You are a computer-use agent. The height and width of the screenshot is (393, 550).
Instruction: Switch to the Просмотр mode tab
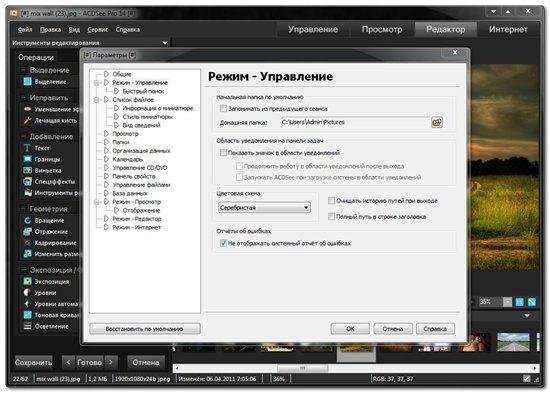click(x=382, y=29)
